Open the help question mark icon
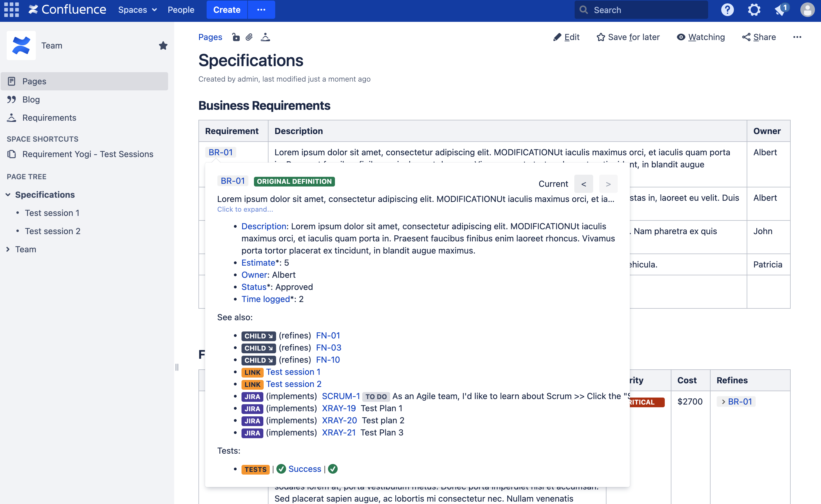The image size is (821, 504). pyautogui.click(x=727, y=10)
